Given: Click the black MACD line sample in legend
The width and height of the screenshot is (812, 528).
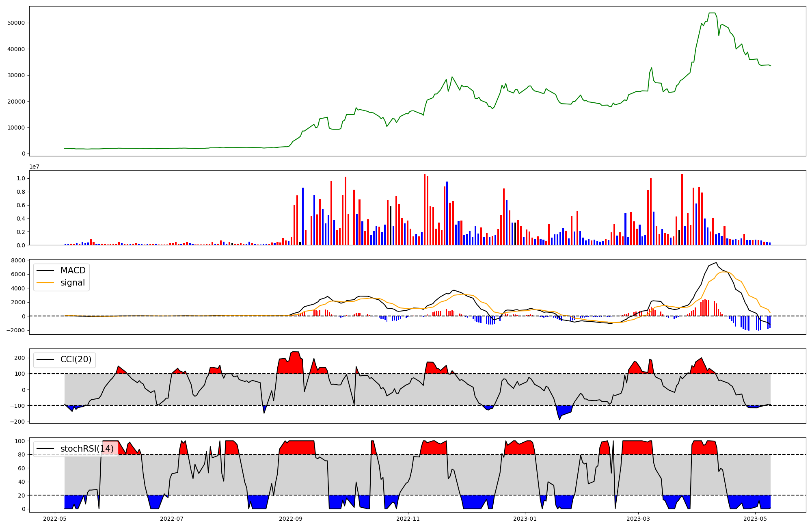Looking at the screenshot, I should (x=45, y=270).
